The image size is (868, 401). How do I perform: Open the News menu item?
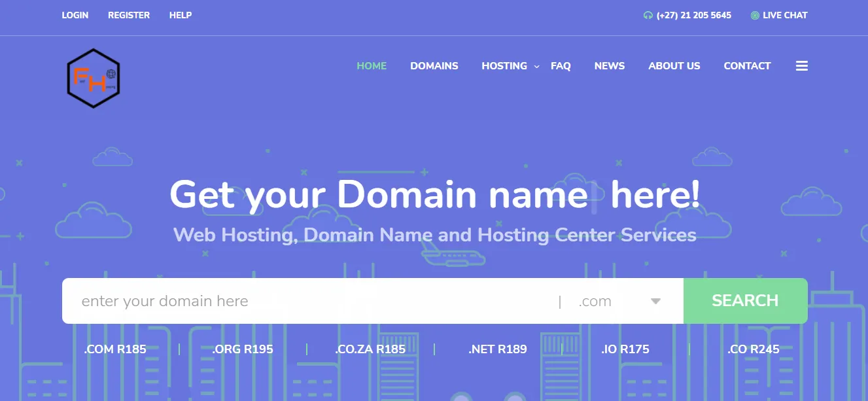[x=610, y=66]
